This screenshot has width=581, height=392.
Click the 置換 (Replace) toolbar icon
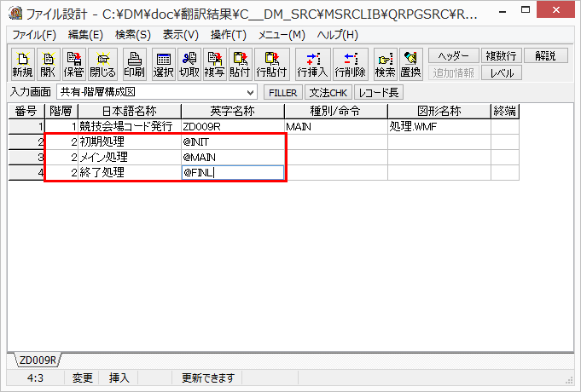[x=410, y=64]
